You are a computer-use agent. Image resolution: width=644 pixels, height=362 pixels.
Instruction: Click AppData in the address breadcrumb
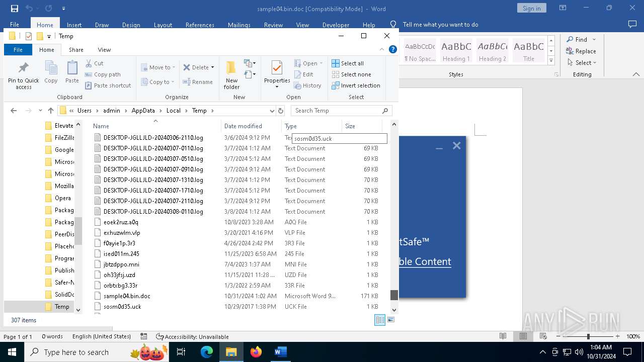pos(143,111)
